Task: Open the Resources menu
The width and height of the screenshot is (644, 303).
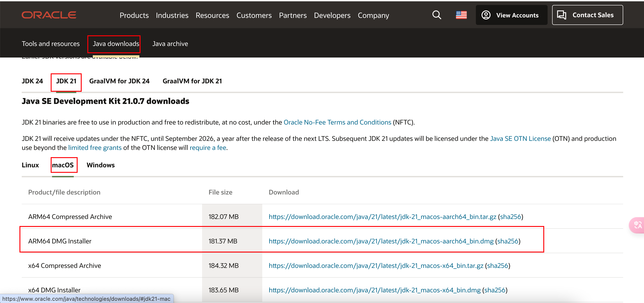Action: pos(212,16)
